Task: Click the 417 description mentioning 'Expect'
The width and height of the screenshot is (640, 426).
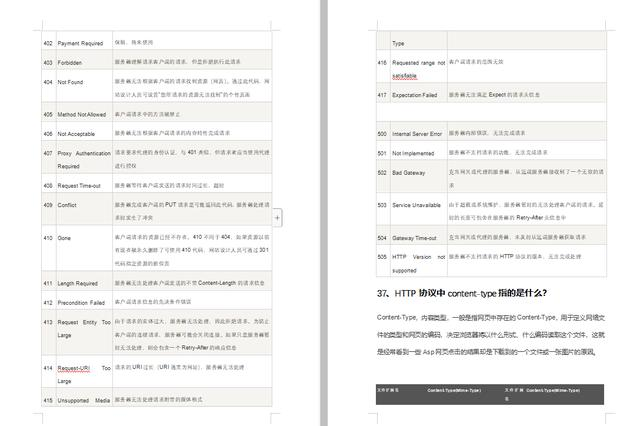Action: point(527,93)
